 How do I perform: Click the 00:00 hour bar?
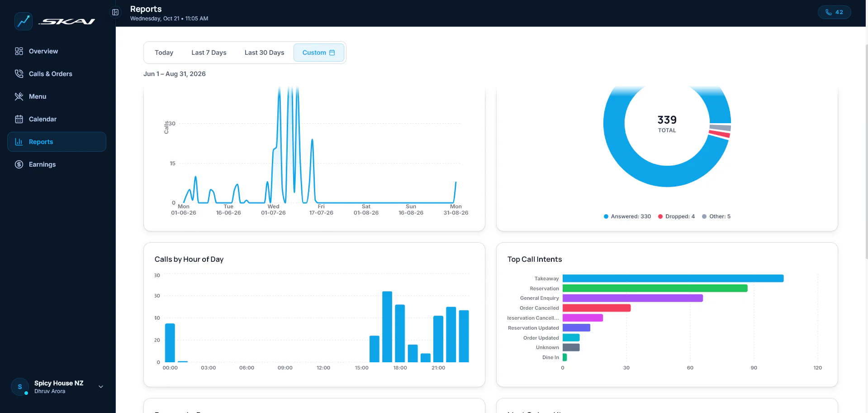click(x=170, y=343)
